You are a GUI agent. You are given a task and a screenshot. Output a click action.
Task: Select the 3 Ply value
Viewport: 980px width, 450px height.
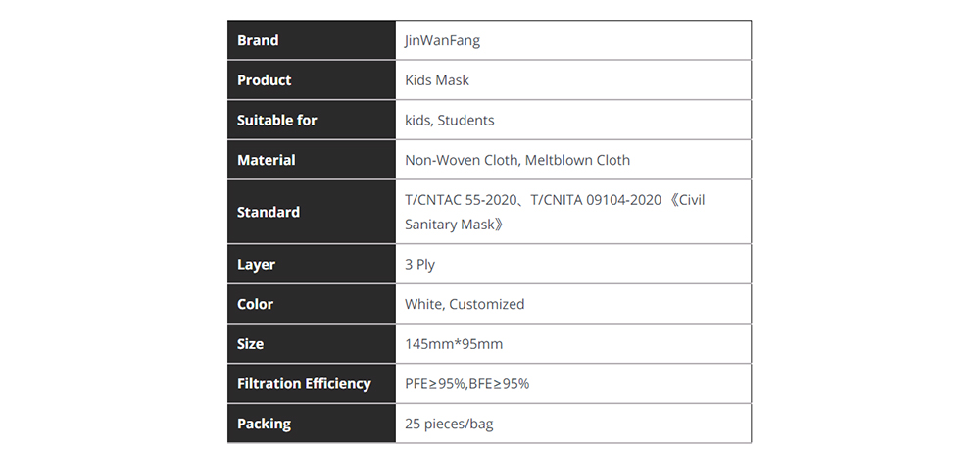[x=420, y=265]
